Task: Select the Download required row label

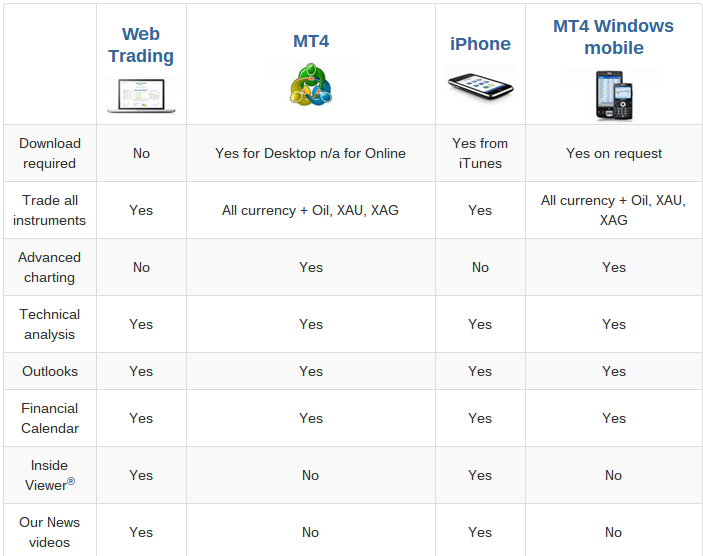Action: tap(50, 153)
